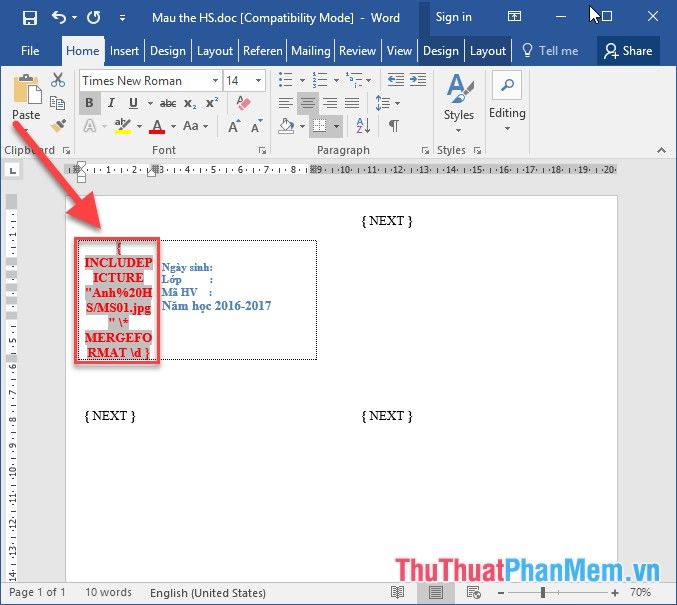Screen dimensions: 677x605
Task: Open the Times New Roman font dropdown
Action: tap(215, 81)
